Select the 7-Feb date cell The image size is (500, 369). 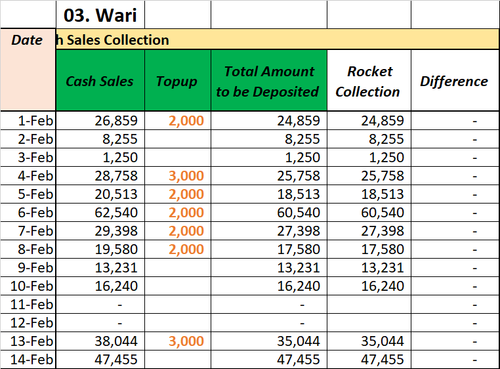(x=28, y=231)
